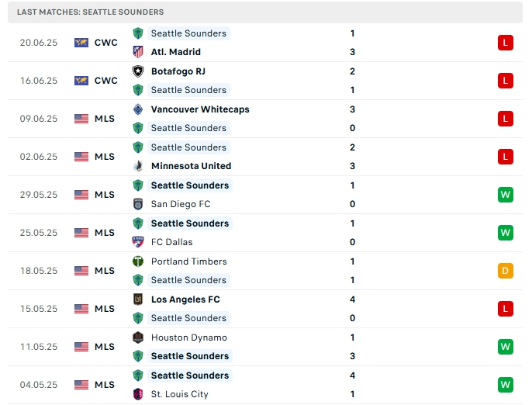The image size is (532, 405).
Task: Click the San Diego FC crest
Action: [138, 204]
